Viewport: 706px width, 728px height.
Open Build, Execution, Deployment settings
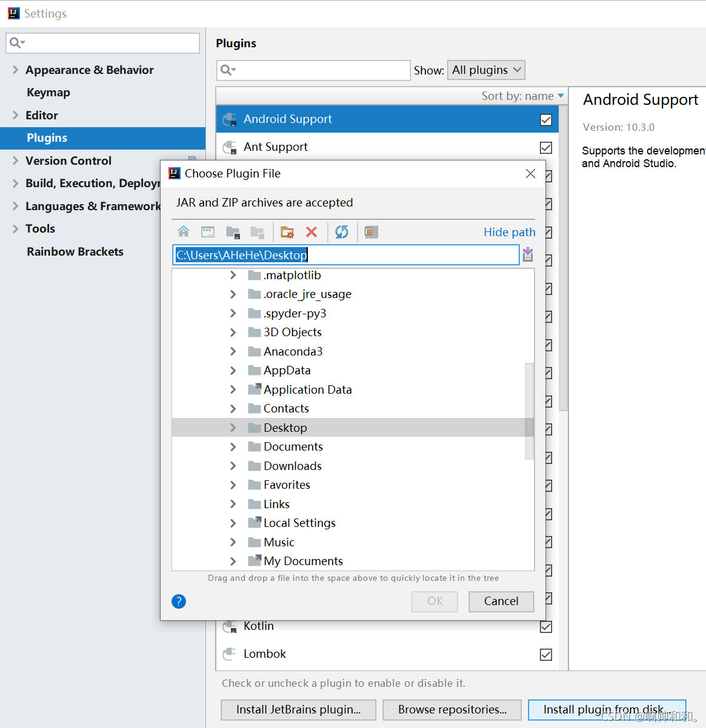click(x=93, y=184)
